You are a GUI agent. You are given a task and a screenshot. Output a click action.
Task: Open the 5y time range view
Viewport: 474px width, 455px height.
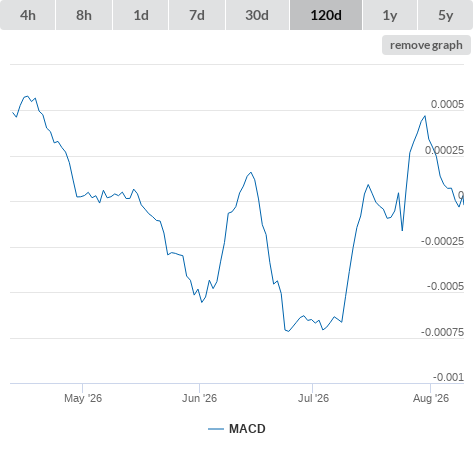445,15
